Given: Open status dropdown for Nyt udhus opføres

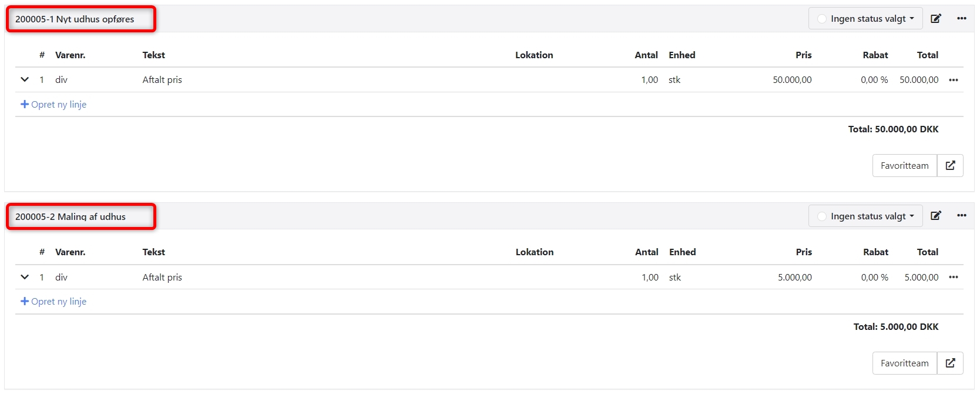Looking at the screenshot, I should (x=865, y=19).
